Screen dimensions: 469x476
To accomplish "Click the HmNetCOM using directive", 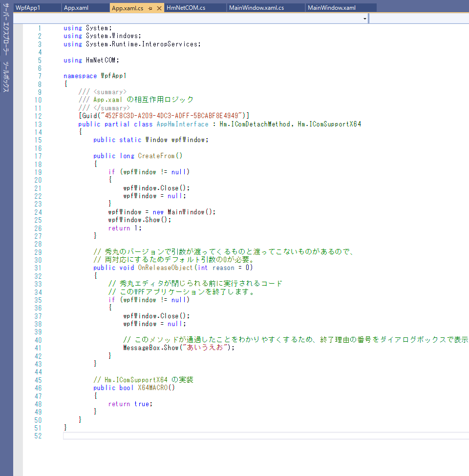I will click(101, 60).
